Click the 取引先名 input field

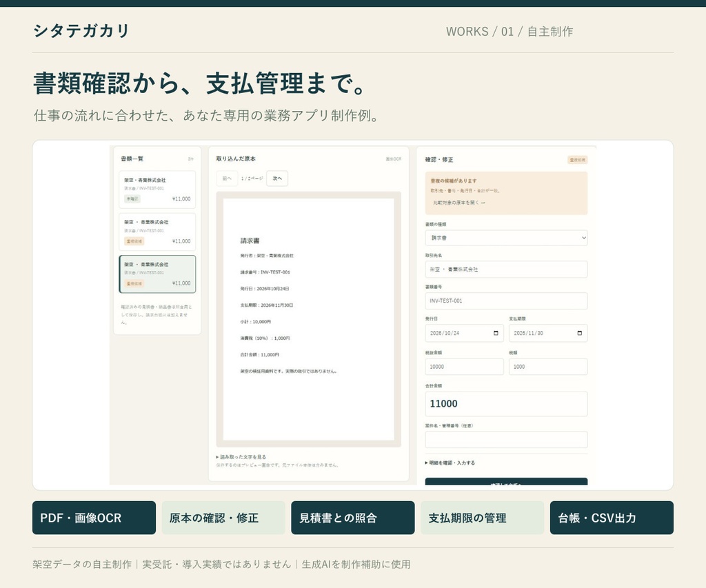click(506, 270)
